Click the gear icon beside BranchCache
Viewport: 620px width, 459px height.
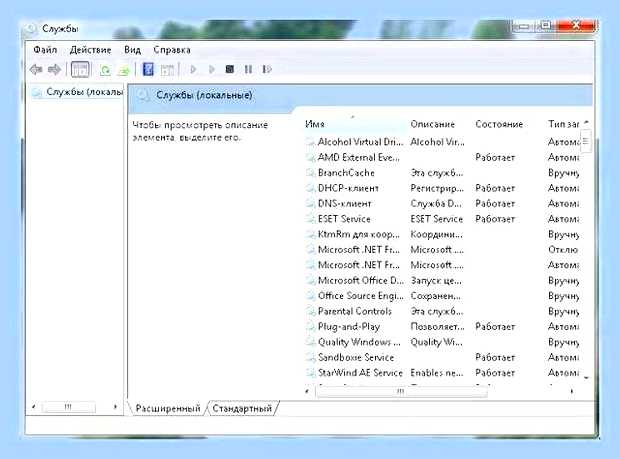click(310, 173)
